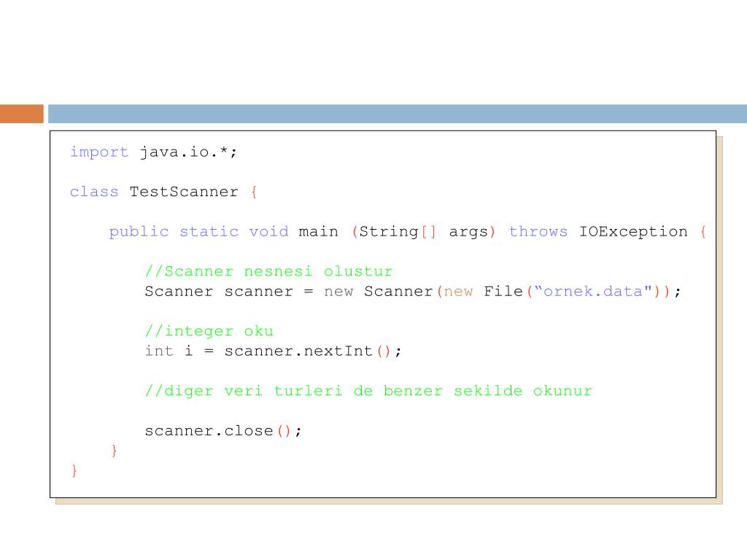Click the 'public static void main' declaration line
Screen dimensions: 747x560
(407, 232)
